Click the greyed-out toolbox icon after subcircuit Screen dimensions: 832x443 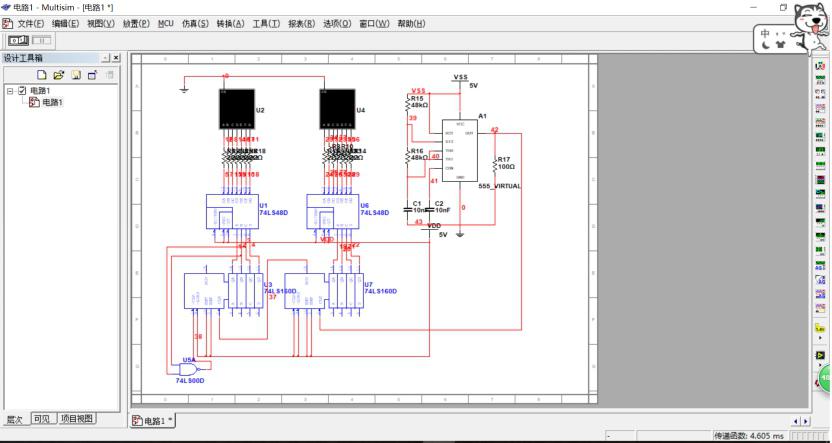coord(109,75)
